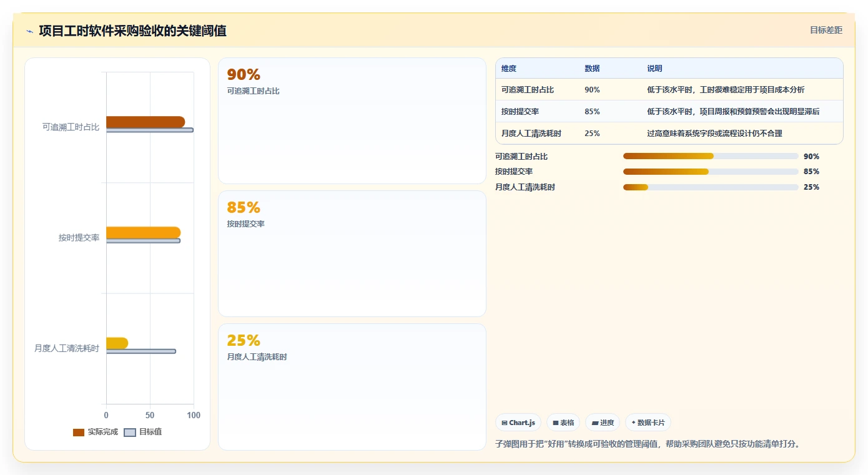The image size is (868, 475).
Task: Click the 可追溯工时占比 table row cell
Action: pyautogui.click(x=528, y=90)
